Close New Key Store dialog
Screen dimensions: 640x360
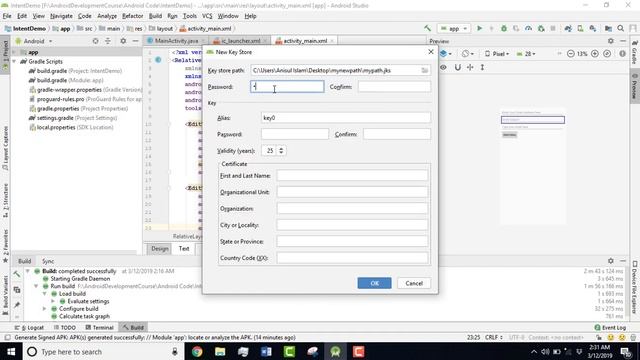click(x=431, y=52)
